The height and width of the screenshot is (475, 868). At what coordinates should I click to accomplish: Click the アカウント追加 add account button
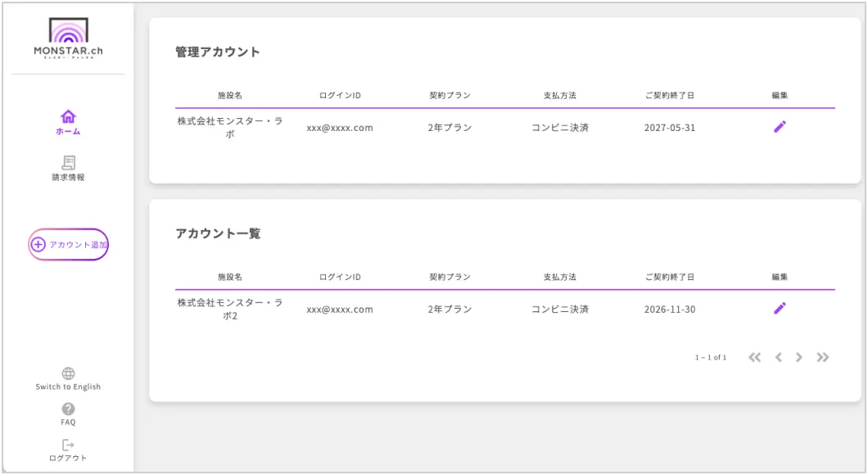click(68, 244)
